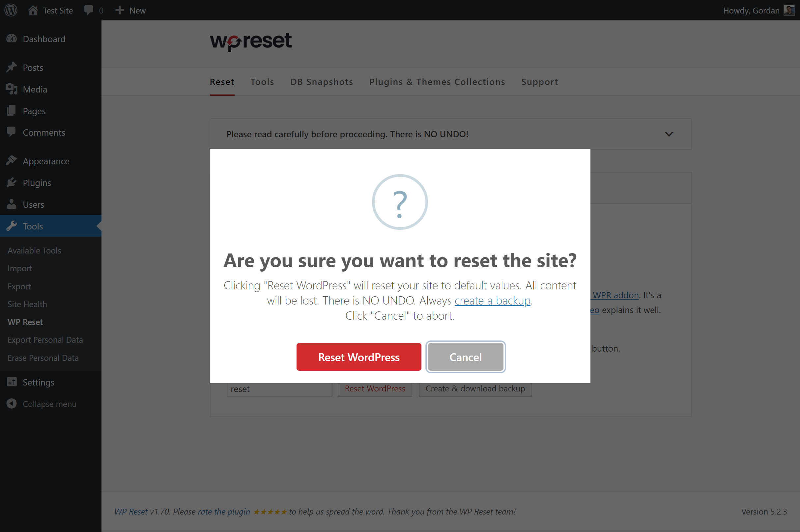Viewport: 800px width, 532px height.
Task: Expand the warning notice chevron
Action: pos(669,134)
